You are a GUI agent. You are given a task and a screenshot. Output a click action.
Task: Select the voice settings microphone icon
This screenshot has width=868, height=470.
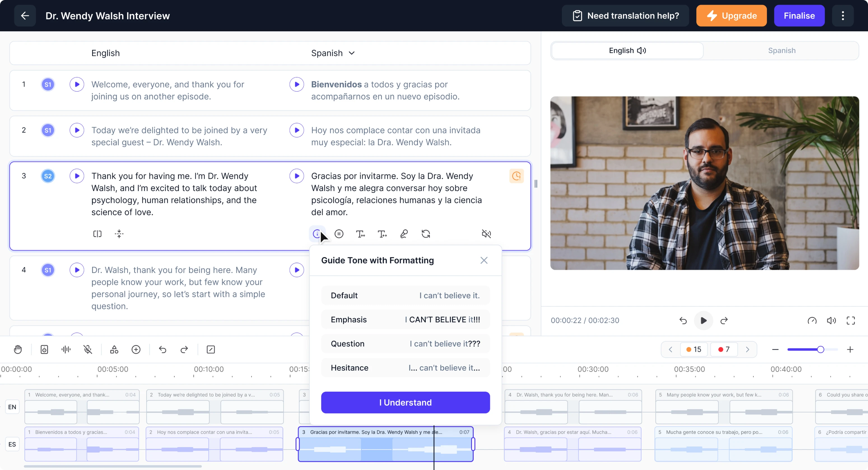[404, 234]
